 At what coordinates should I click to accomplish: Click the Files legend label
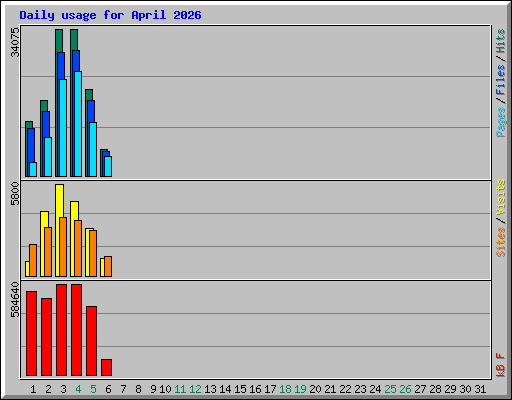[x=500, y=80]
